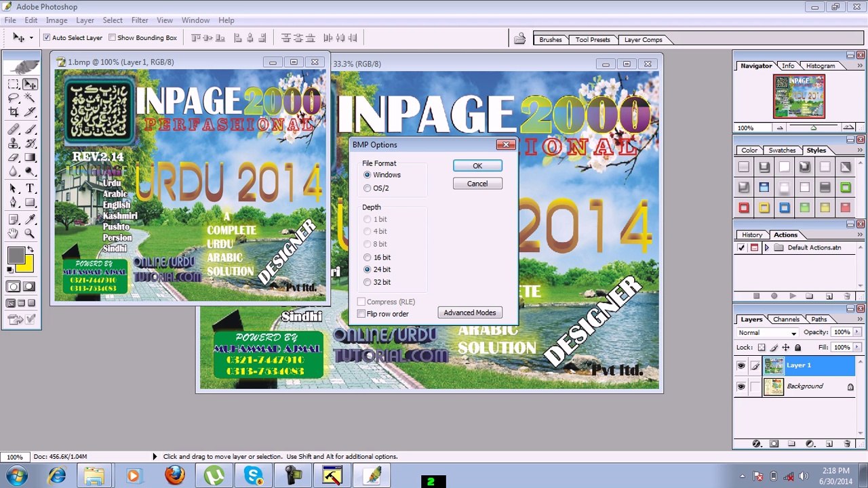Select the Hand tool
The image size is (868, 488).
tap(13, 233)
